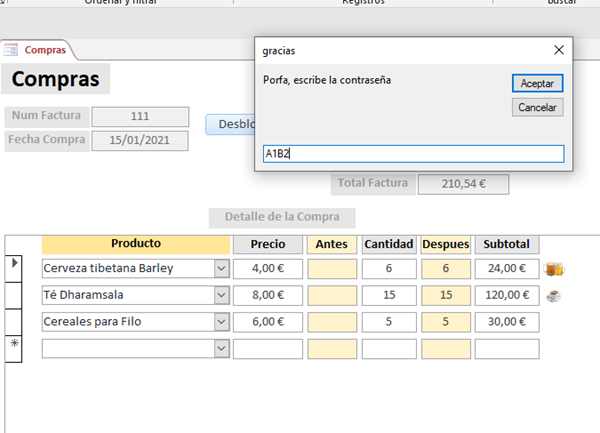The image size is (600, 433).
Task: Open the empty new-row product dropdown
Action: coord(221,349)
